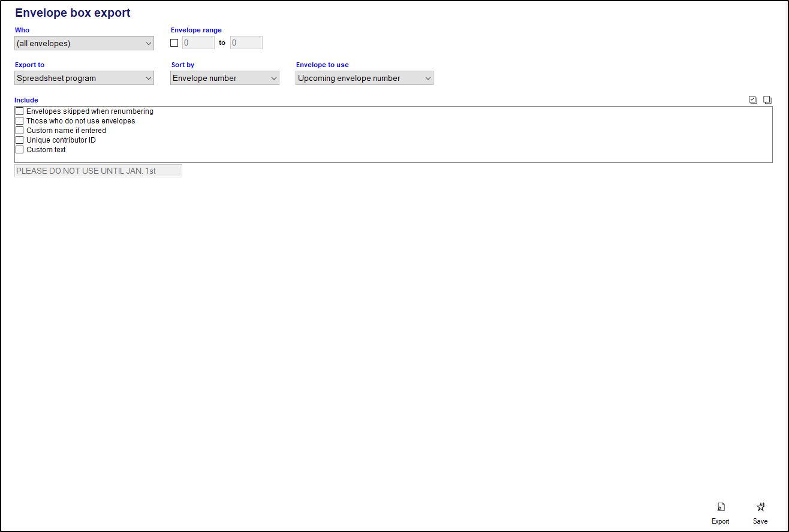
Task: Click the envelope range start field
Action: coord(198,43)
